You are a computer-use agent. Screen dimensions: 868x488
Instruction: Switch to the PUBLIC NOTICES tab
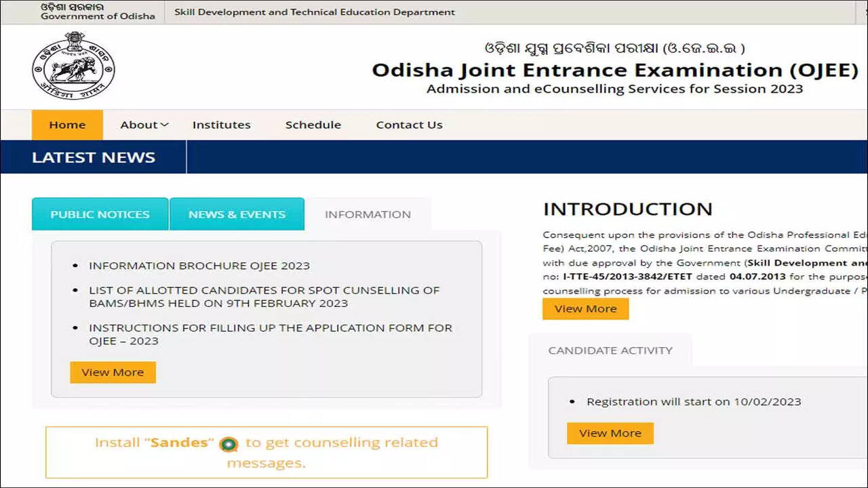click(100, 214)
